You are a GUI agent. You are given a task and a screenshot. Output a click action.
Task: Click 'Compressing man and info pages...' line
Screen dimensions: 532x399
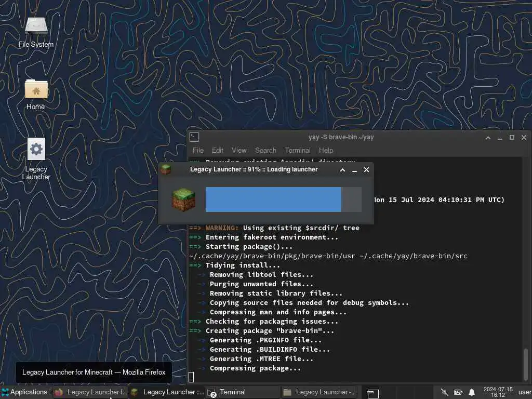coord(278,312)
